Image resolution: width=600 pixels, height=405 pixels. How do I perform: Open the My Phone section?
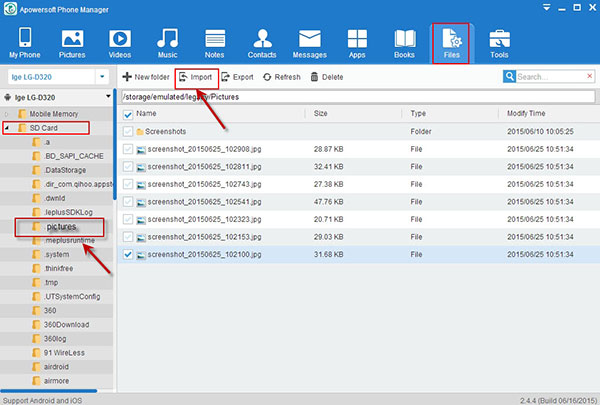[25, 43]
